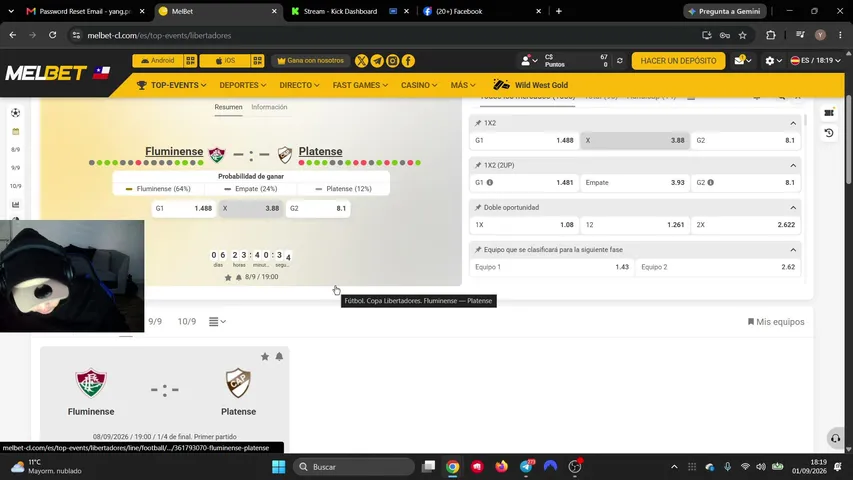Open MelBet on X (Twitter) icon
The width and height of the screenshot is (853, 480).
(x=361, y=61)
